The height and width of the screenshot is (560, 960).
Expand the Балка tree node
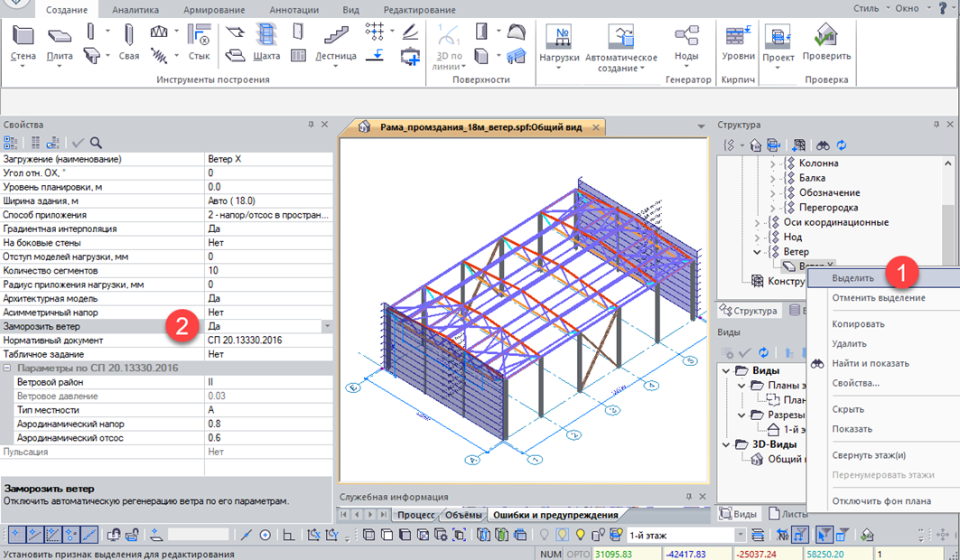pos(773,178)
